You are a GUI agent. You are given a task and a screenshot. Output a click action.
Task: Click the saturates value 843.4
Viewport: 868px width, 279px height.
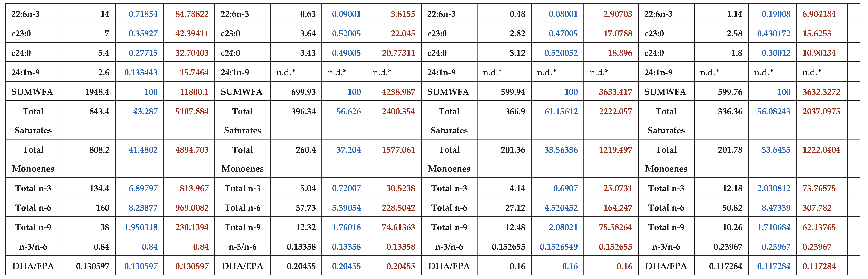(99, 111)
